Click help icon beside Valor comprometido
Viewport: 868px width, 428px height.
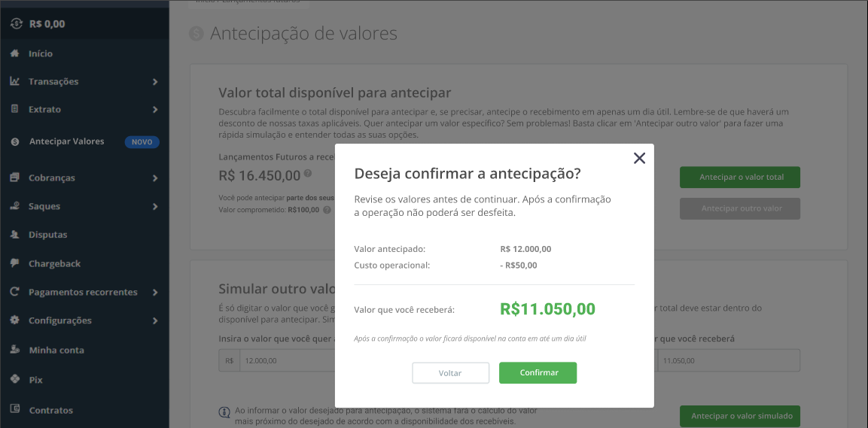(x=327, y=210)
